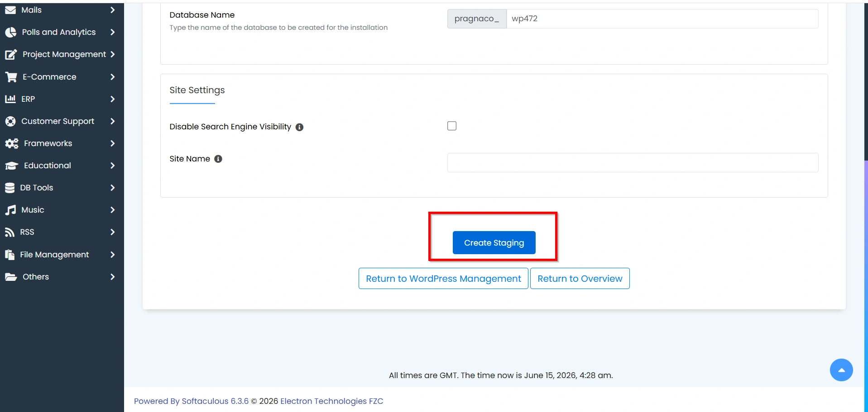Click the blue scroll-to-top arrow button
The width and height of the screenshot is (868, 412).
point(841,370)
